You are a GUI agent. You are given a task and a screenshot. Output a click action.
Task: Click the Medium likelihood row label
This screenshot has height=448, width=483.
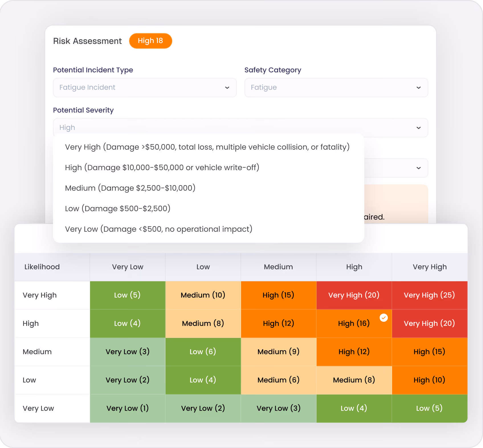coord(37,352)
